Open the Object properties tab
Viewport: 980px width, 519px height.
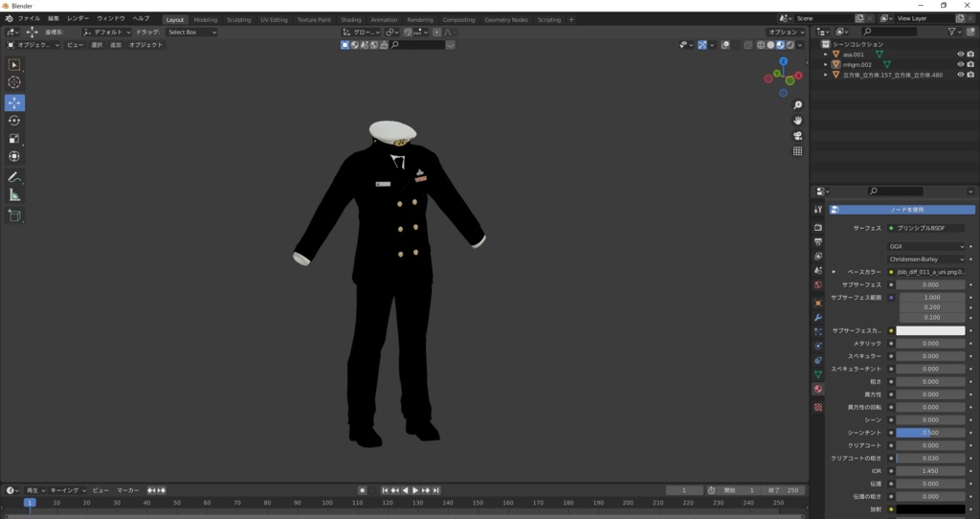pyautogui.click(x=818, y=304)
